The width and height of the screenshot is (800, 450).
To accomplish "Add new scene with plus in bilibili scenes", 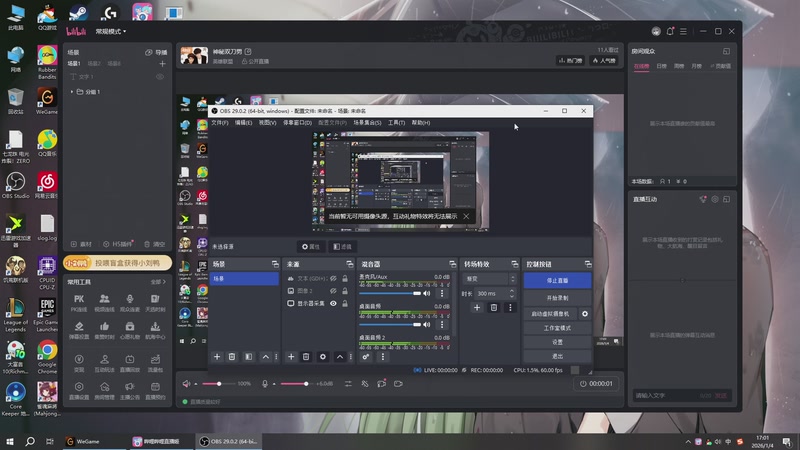I will point(162,64).
